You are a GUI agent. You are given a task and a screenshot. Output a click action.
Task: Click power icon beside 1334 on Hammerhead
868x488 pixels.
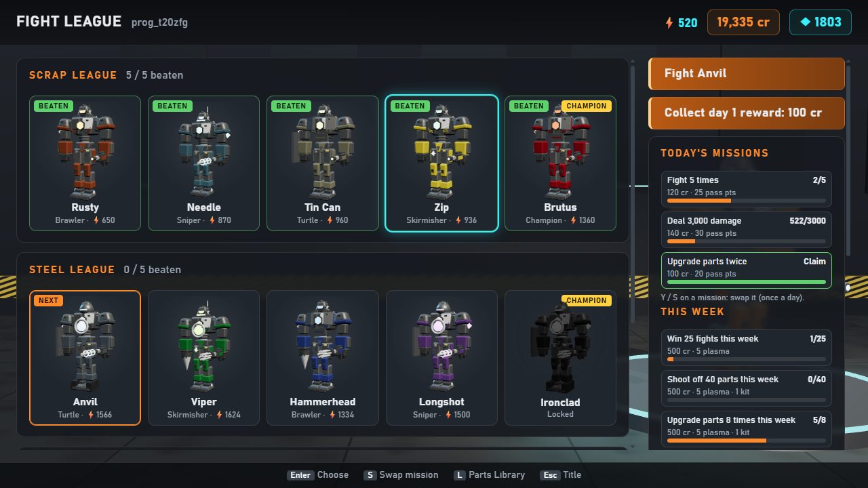tap(332, 415)
